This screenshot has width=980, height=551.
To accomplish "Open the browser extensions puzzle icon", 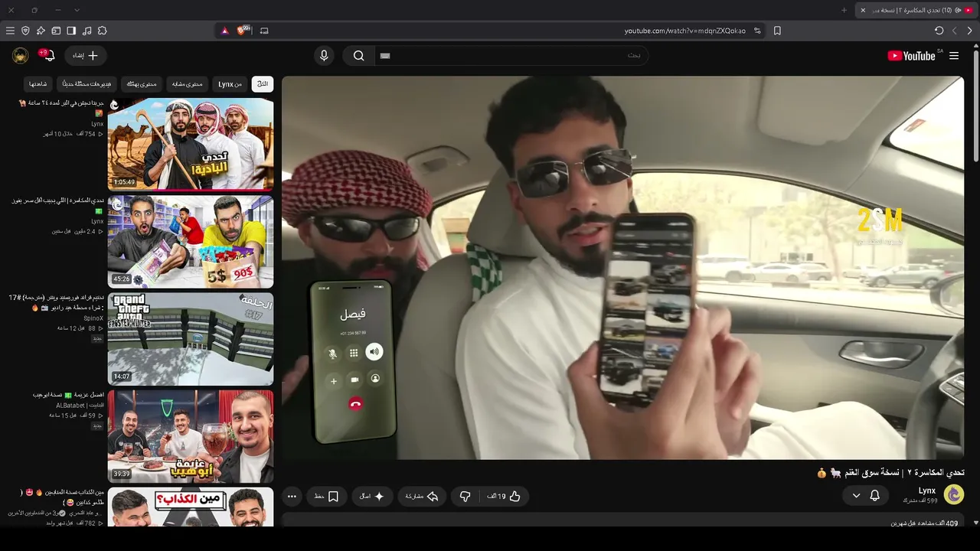I will [102, 31].
